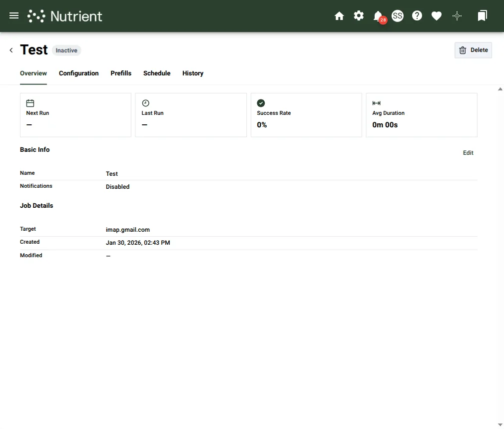This screenshot has height=429, width=504.
Task: Click the 'Test' page title
Action: coord(34,50)
